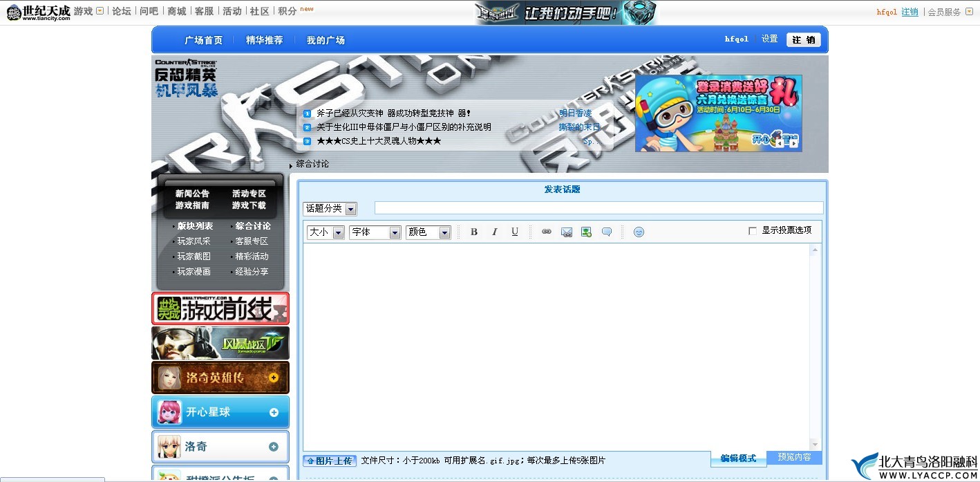Open the 玩家漫画 board link

point(194,272)
